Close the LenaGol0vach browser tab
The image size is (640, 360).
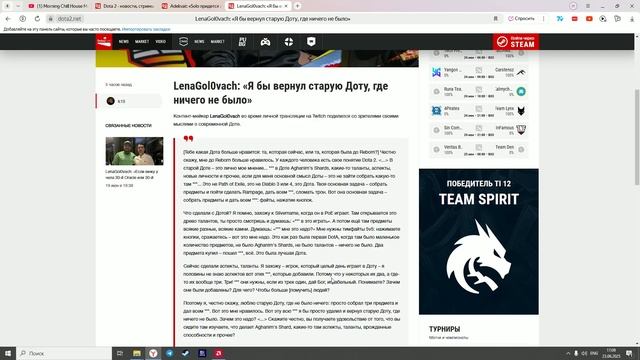pyautogui.click(x=286, y=6)
